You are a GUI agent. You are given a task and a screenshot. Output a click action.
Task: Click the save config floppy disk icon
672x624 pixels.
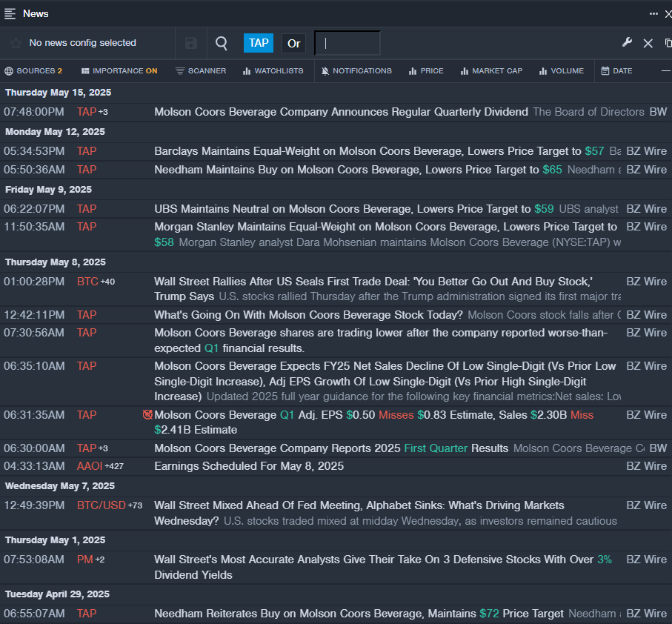pyautogui.click(x=191, y=43)
